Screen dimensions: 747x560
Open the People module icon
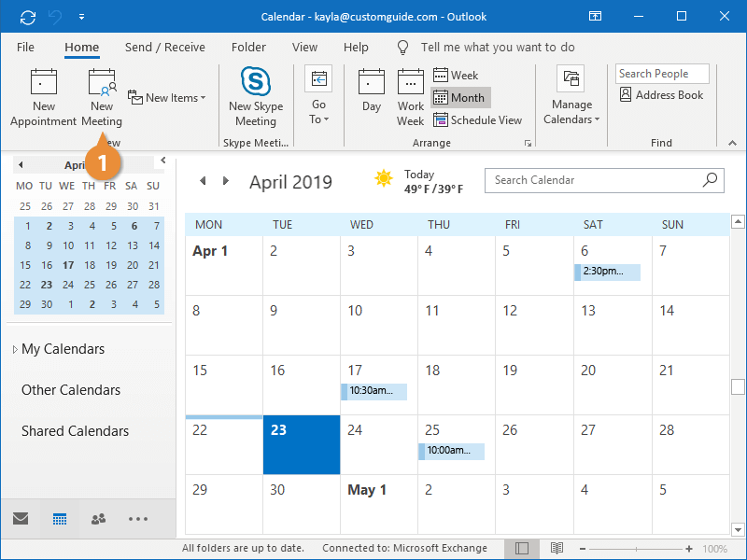coord(99,519)
